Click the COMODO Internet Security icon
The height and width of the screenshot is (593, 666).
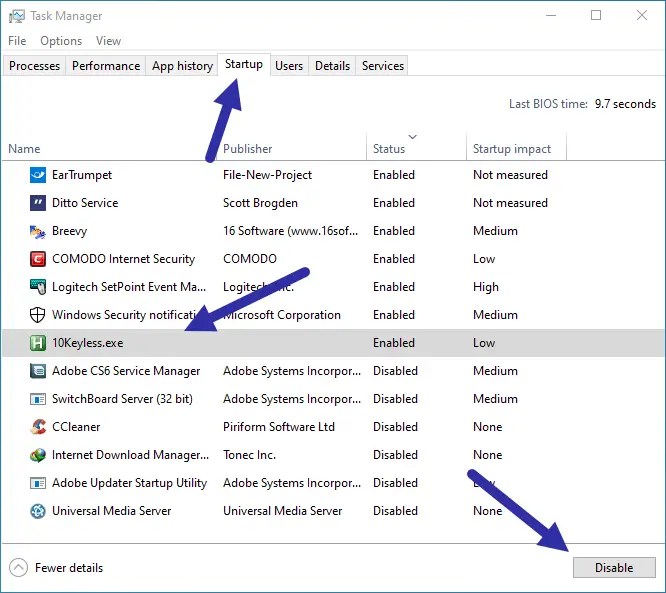[x=38, y=259]
